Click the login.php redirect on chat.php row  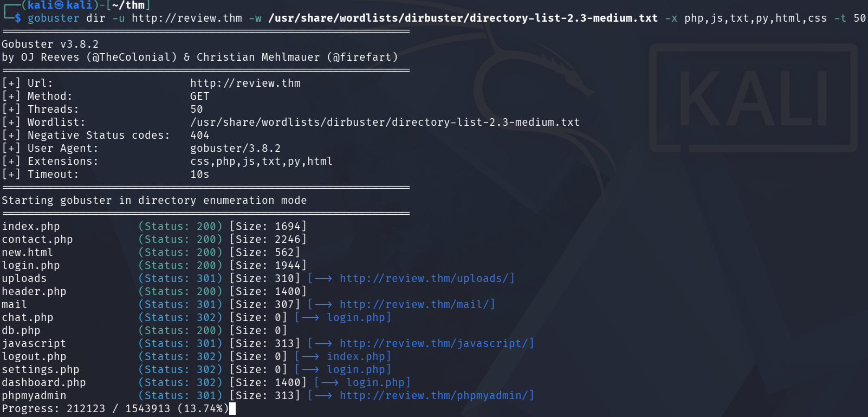tap(355, 317)
